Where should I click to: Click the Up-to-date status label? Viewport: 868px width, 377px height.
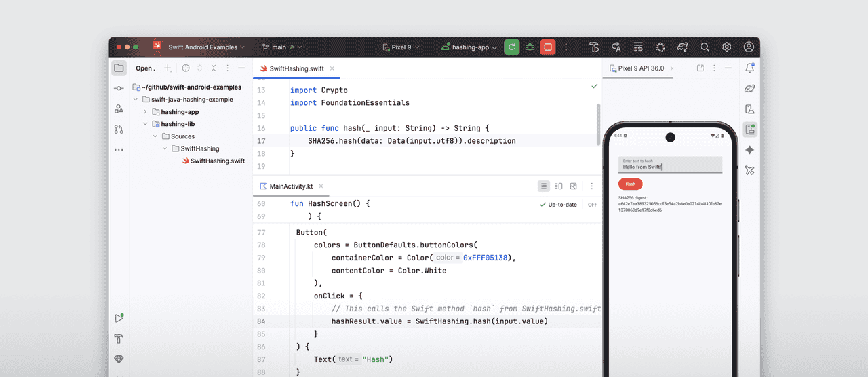(x=558, y=205)
